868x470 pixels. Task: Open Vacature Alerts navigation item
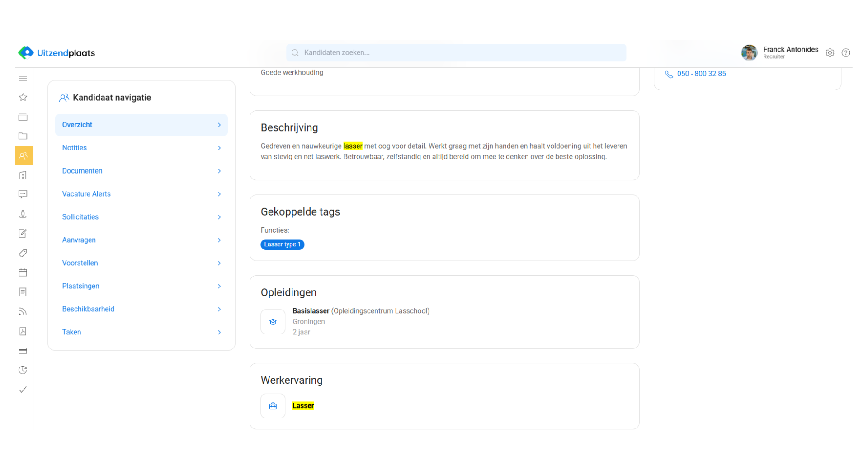86,194
